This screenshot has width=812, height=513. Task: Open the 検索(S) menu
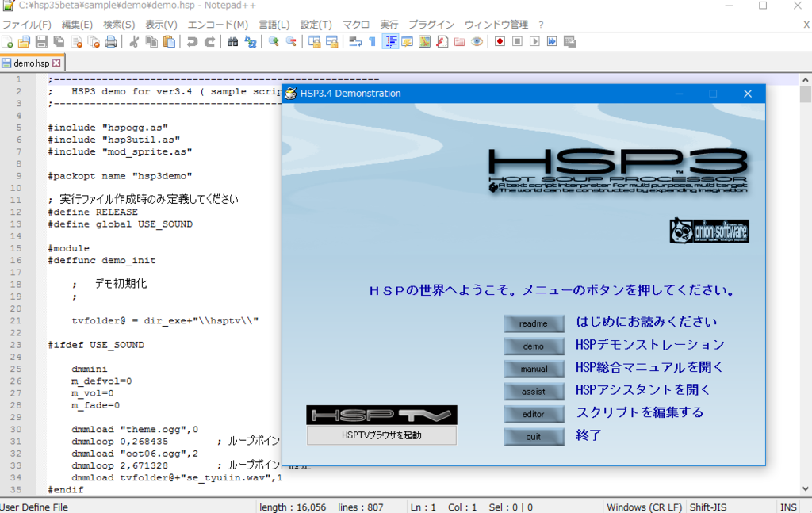[119, 25]
